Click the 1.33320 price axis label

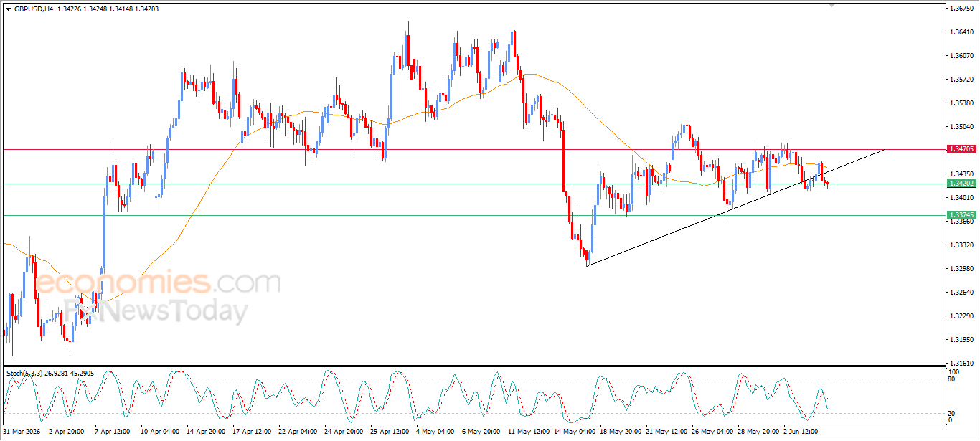(x=962, y=245)
